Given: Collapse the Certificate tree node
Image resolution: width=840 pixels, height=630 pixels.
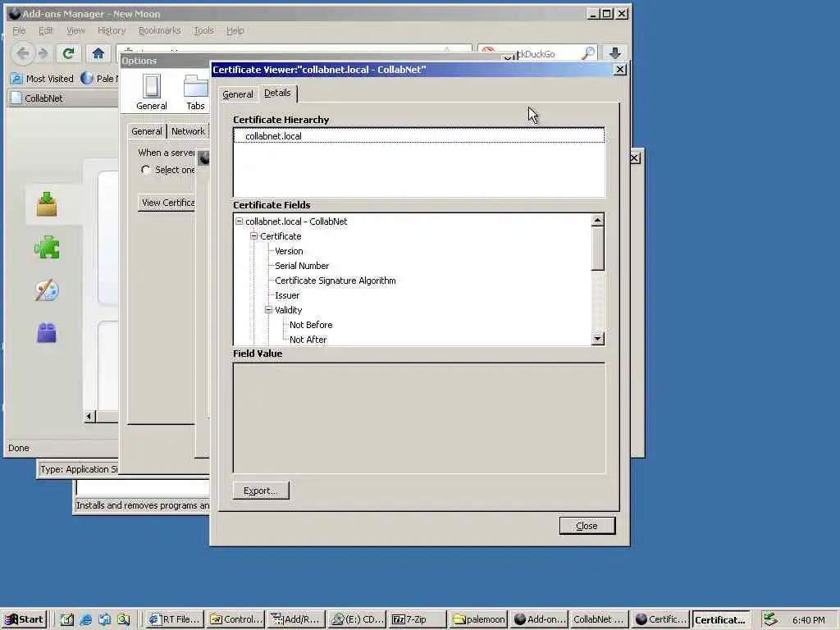Looking at the screenshot, I should [x=254, y=236].
